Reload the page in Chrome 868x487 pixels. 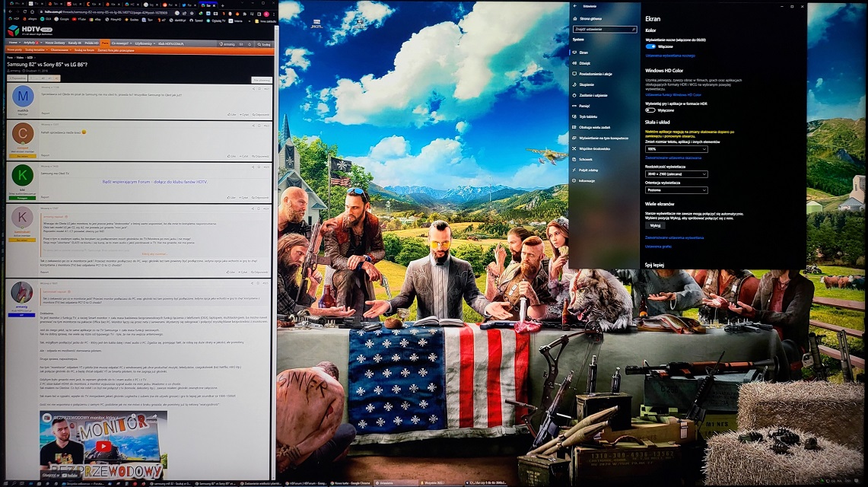pyautogui.click(x=25, y=11)
